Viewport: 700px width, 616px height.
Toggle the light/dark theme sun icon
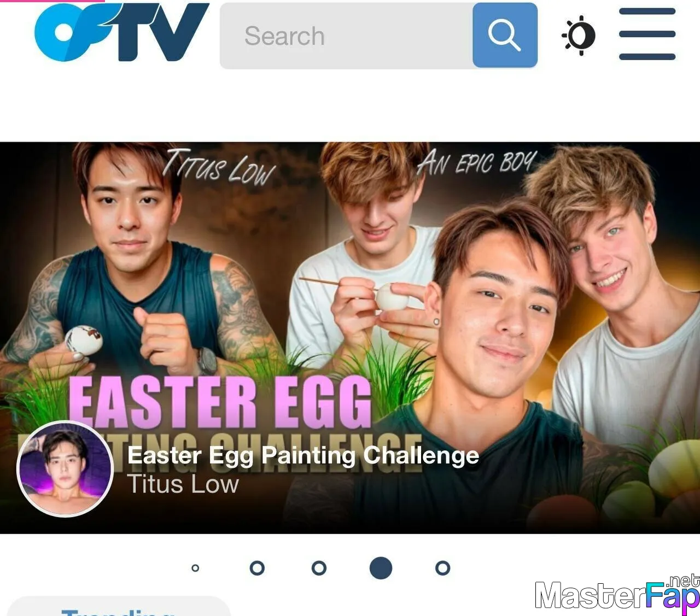pos(579,36)
